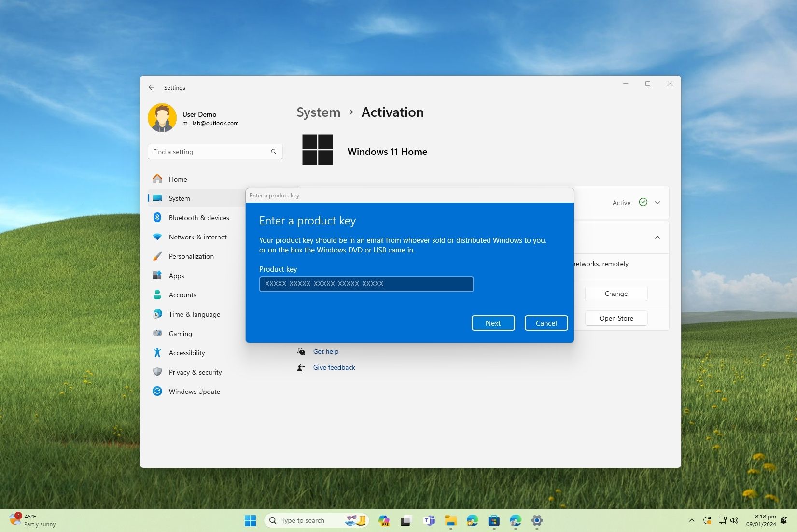Viewport: 797px width, 532px height.
Task: Expand the Active activation state dropdown
Action: (x=657, y=203)
